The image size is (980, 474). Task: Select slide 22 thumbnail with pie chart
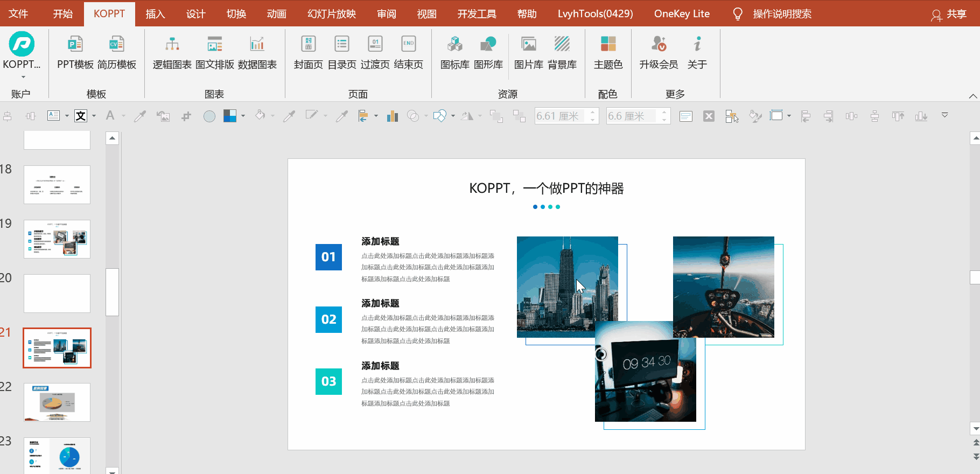57,402
